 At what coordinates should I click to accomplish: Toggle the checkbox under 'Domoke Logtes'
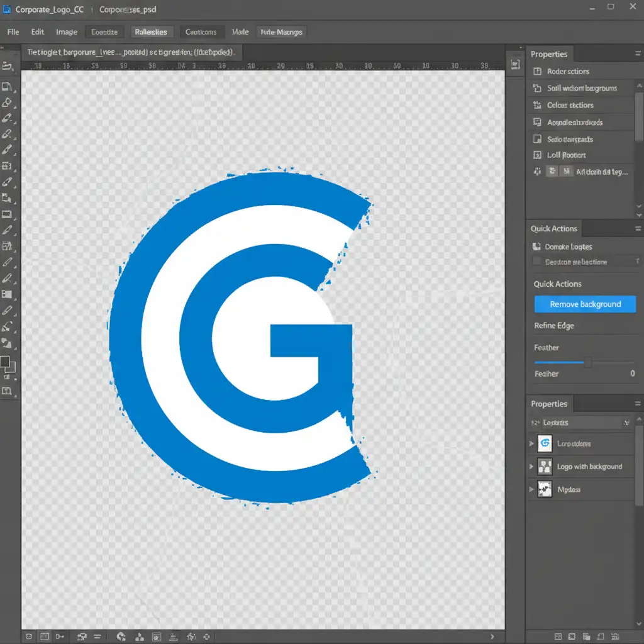[537, 262]
